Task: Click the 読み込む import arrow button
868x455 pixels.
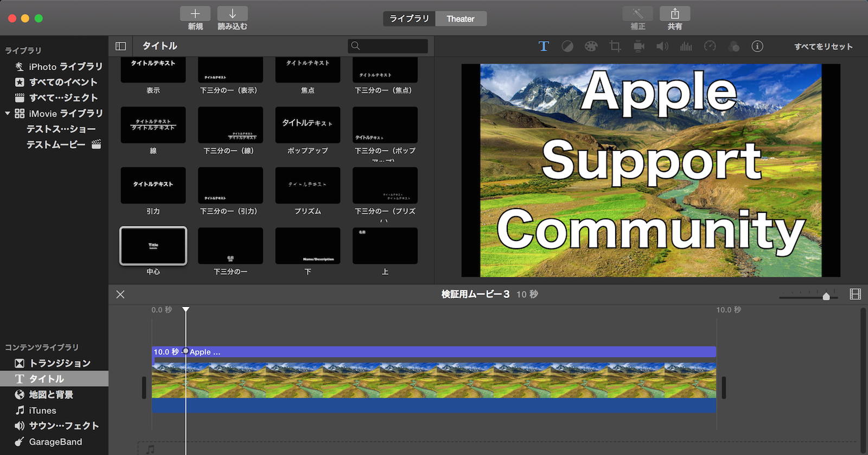Action: pos(232,14)
